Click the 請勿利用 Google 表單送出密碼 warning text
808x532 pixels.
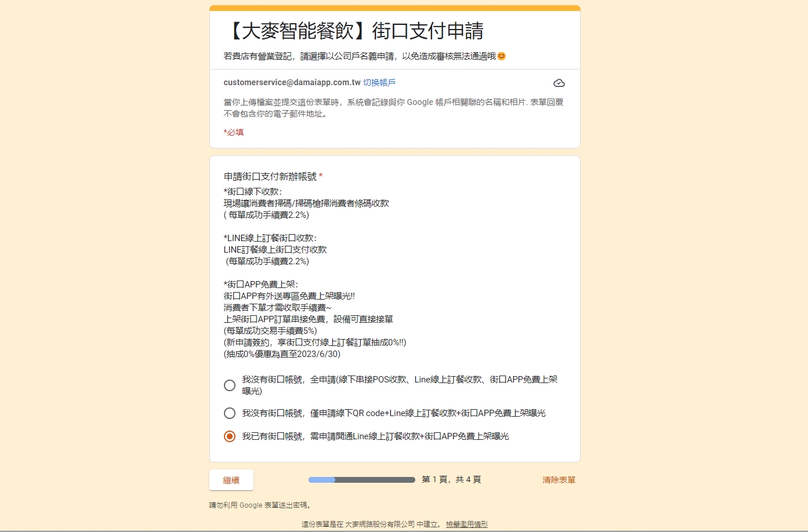click(x=260, y=505)
